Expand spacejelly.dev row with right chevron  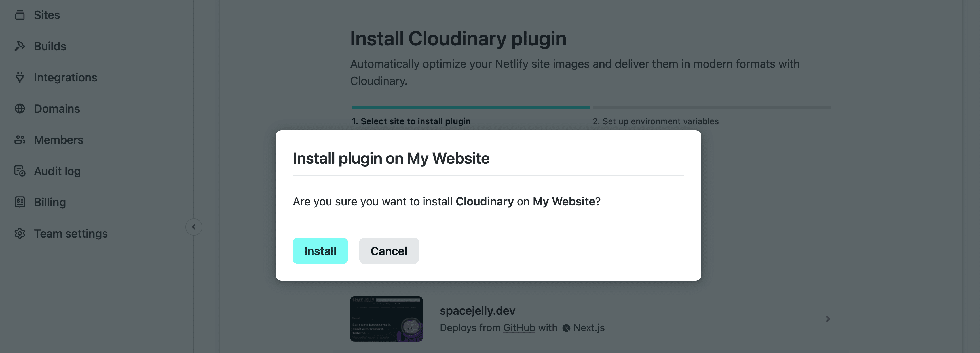click(828, 319)
